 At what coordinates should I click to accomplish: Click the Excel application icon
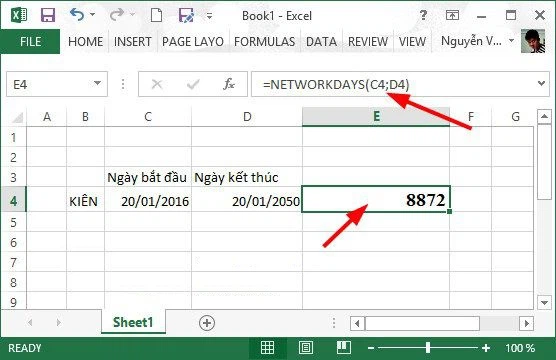coord(19,15)
